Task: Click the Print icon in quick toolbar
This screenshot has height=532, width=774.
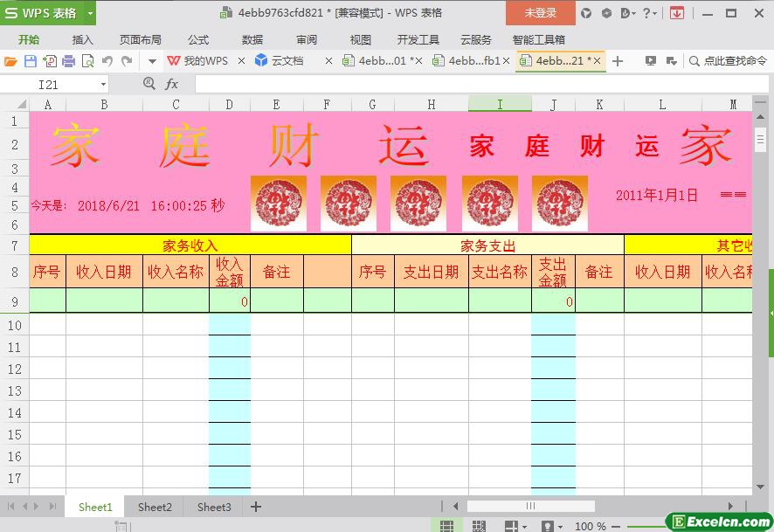Action: coord(68,61)
